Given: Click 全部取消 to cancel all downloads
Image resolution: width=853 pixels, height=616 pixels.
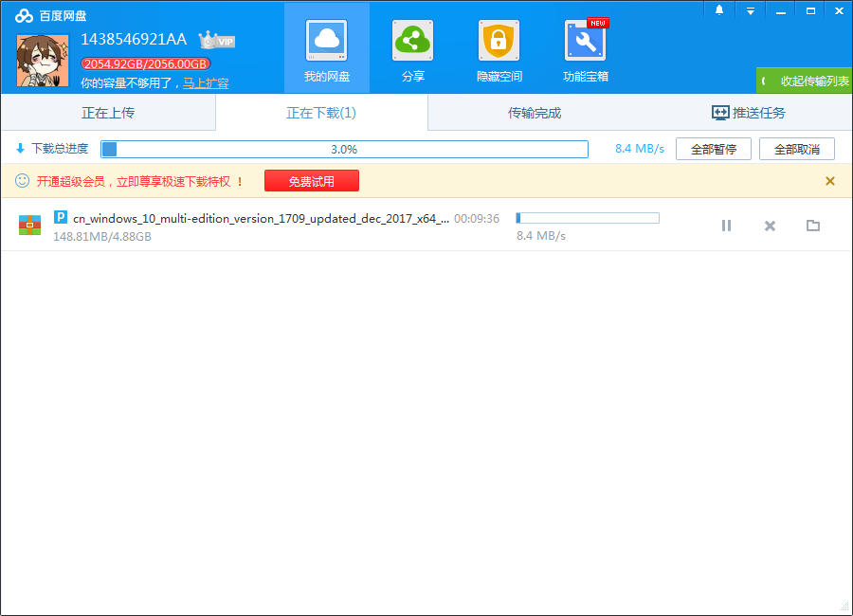Looking at the screenshot, I should (x=797, y=149).
